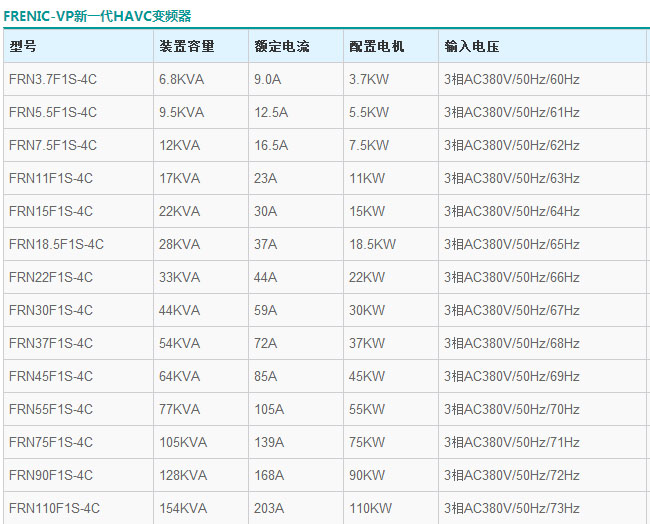Select the 23A rated current cell
650x524 pixels.
pos(266,178)
